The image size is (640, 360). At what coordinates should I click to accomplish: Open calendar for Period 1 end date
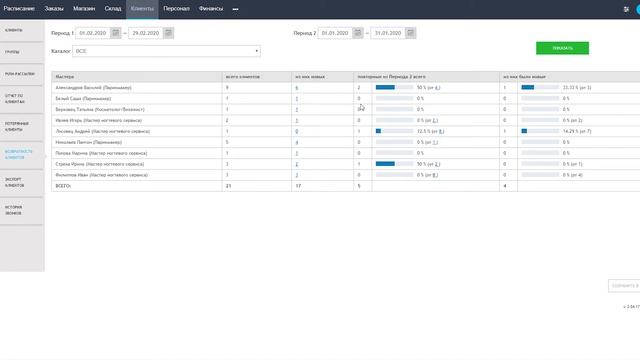168,33
